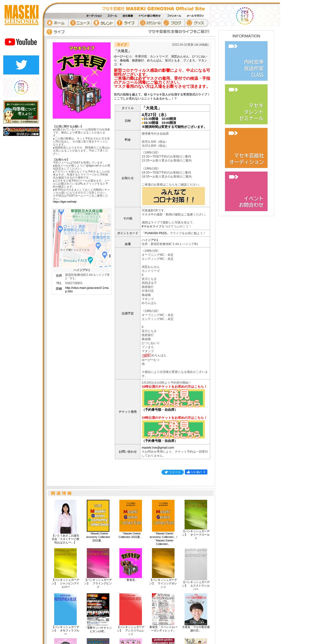Open the YouTube channel banner
The image size is (322, 644).
pyautogui.click(x=21, y=42)
